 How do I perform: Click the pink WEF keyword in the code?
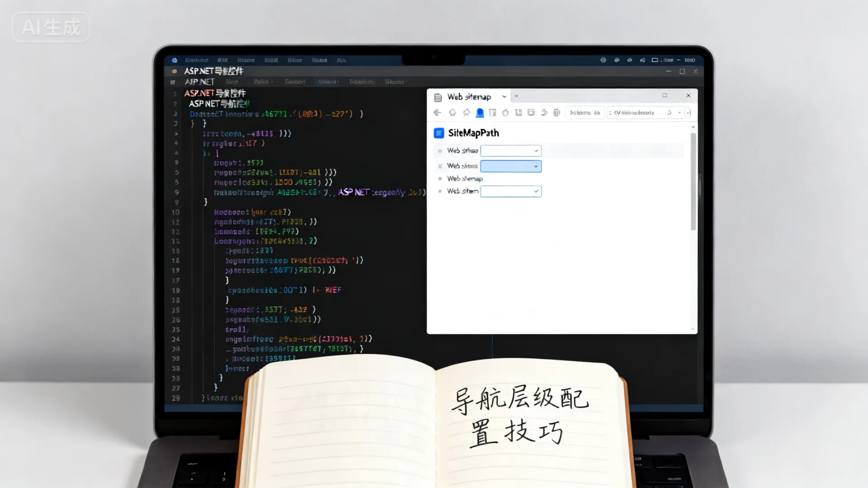pos(333,290)
